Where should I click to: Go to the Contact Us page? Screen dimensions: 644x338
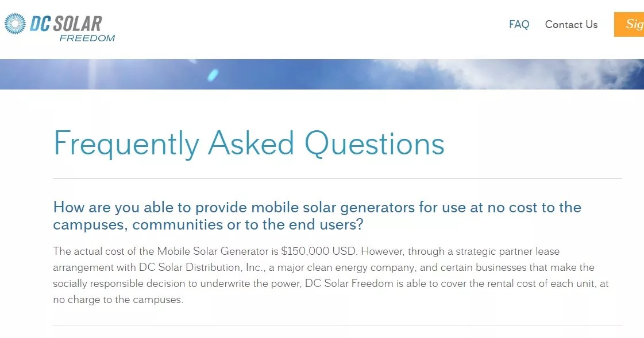click(571, 25)
